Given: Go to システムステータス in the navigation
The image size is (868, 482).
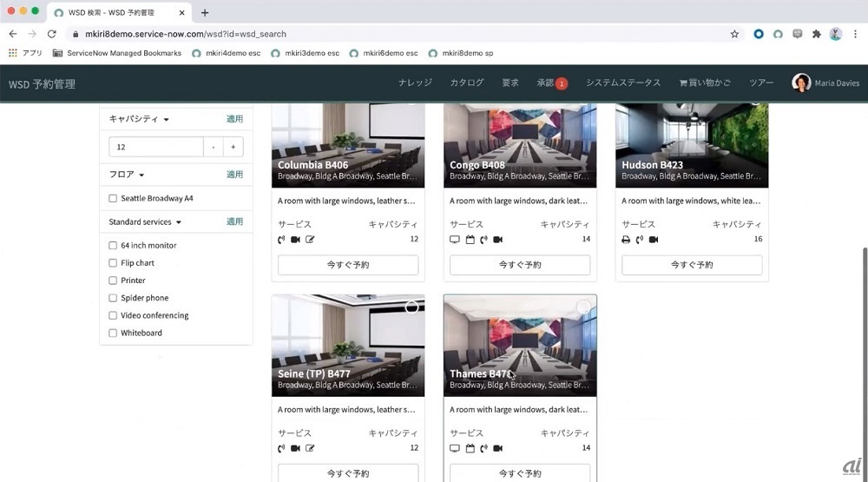Looking at the screenshot, I should pos(622,83).
